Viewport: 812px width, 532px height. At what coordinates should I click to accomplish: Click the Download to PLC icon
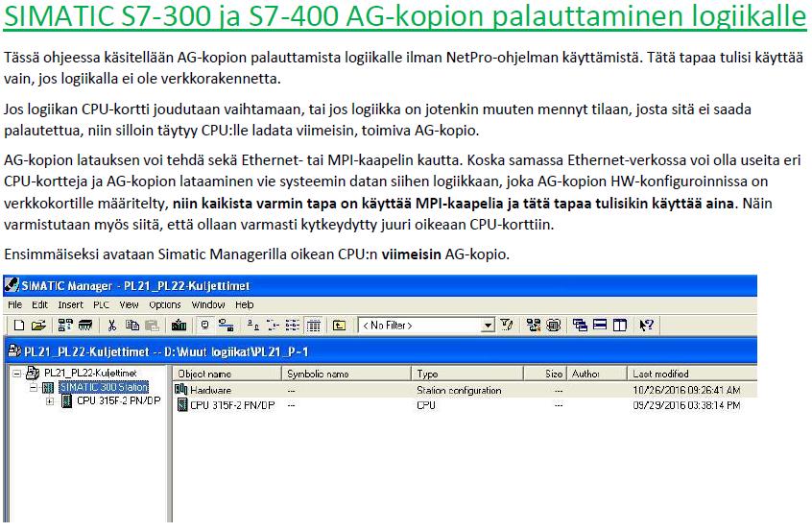[179, 326]
